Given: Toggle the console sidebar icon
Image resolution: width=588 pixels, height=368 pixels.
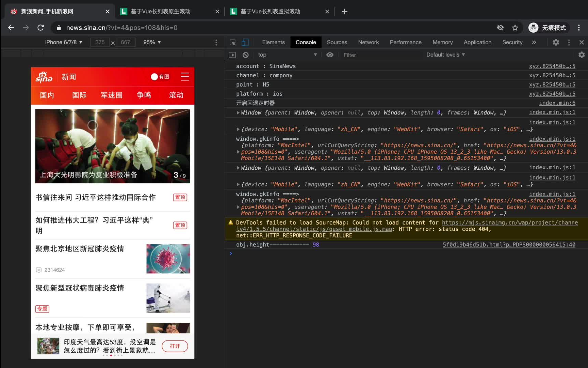Looking at the screenshot, I should (x=232, y=55).
